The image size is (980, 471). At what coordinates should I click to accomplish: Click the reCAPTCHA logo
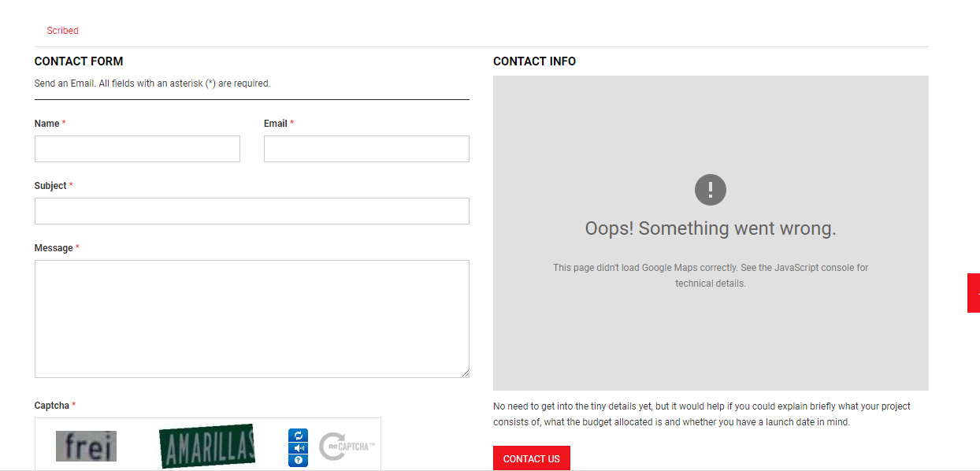[346, 447]
